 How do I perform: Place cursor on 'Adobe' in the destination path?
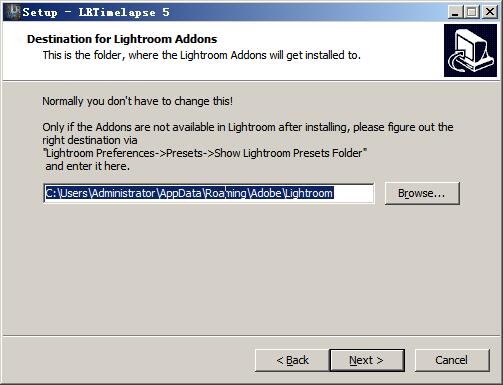tap(266, 193)
